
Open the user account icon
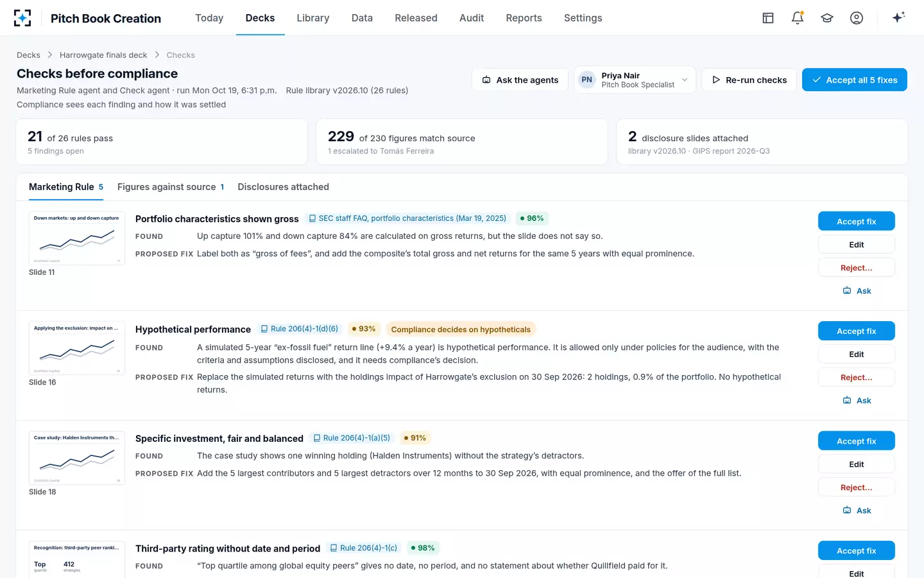857,18
